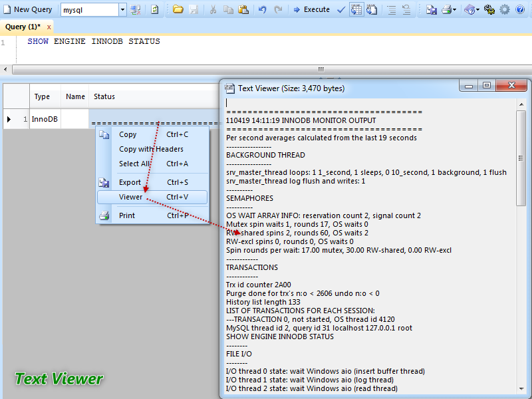532x399 pixels.
Task: Click the Export icon in context menu
Action: coord(104,182)
